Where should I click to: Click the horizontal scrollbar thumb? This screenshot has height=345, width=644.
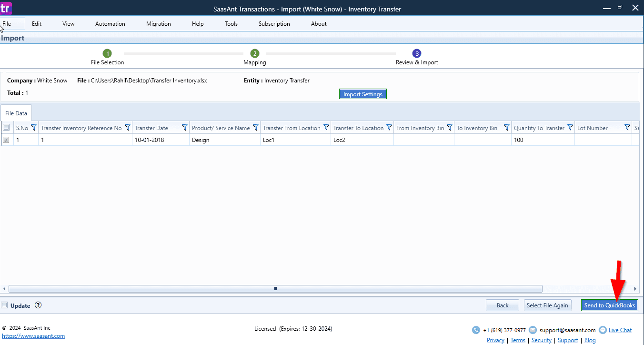[x=275, y=289]
